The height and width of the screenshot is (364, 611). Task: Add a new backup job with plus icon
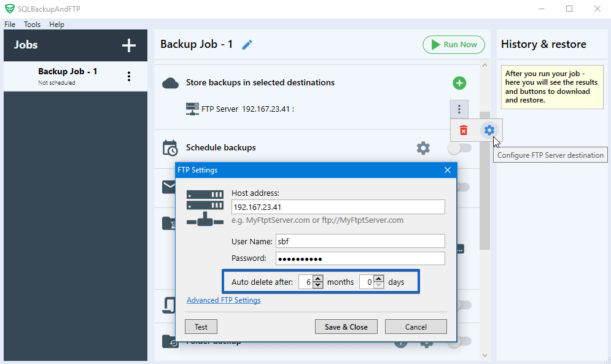point(129,45)
